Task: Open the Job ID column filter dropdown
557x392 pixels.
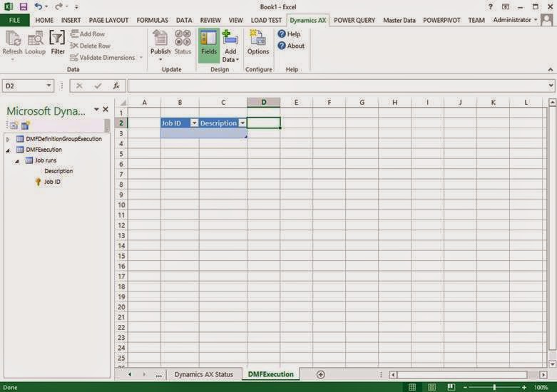Action: click(x=194, y=123)
